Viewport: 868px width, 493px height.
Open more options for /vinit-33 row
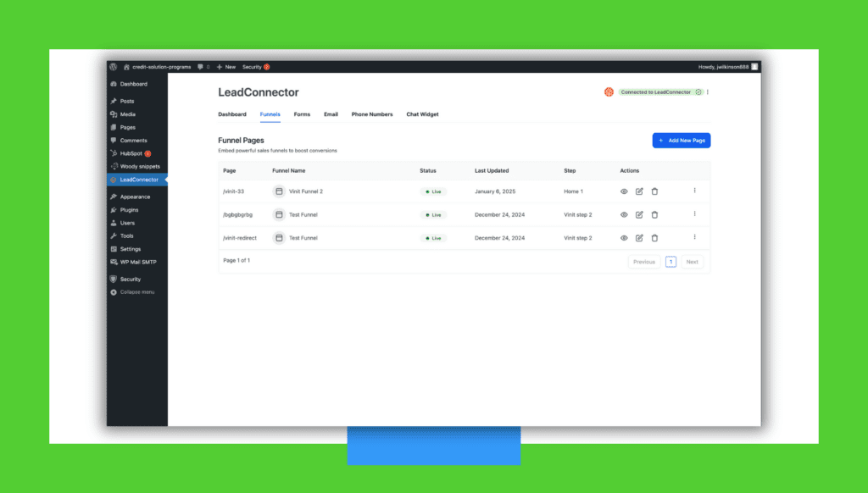click(695, 191)
